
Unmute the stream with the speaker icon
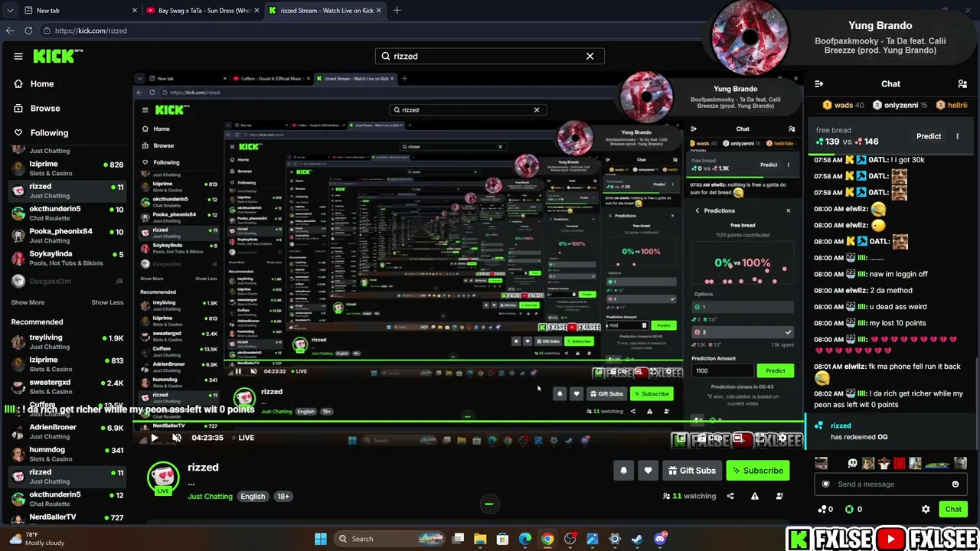coord(177,438)
